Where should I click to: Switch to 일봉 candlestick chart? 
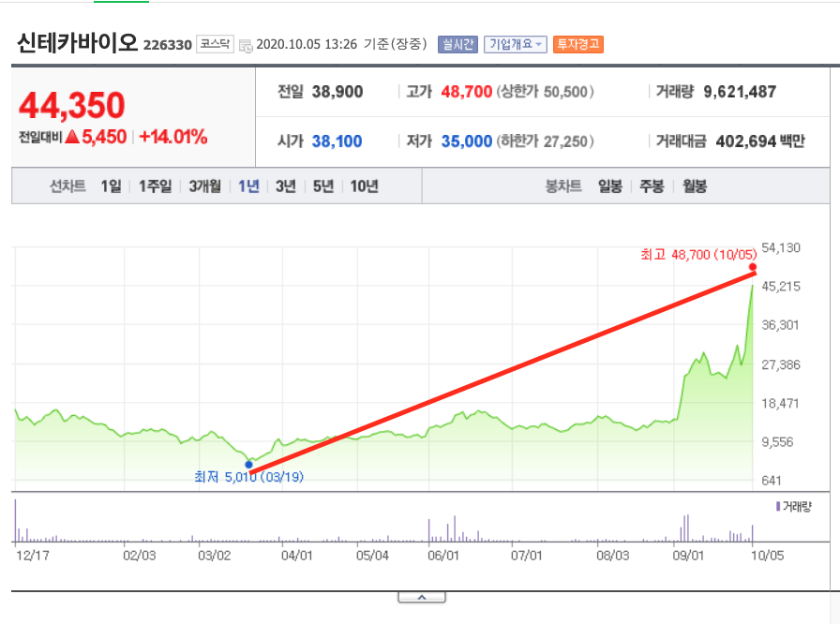(x=610, y=186)
